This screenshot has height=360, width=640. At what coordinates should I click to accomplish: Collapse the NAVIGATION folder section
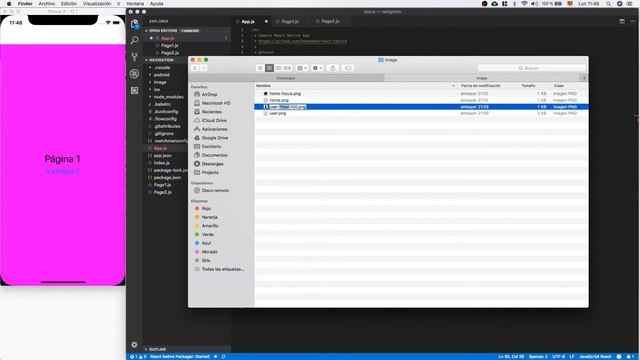coord(161,60)
